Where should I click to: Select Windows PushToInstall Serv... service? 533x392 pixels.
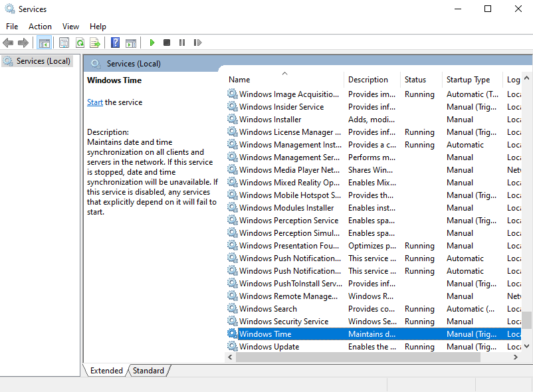(x=290, y=283)
